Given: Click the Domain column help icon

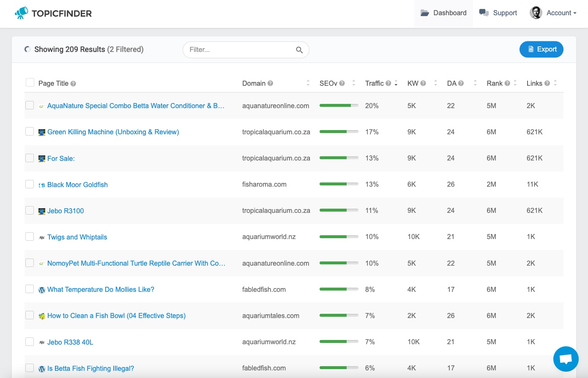Looking at the screenshot, I should point(271,83).
